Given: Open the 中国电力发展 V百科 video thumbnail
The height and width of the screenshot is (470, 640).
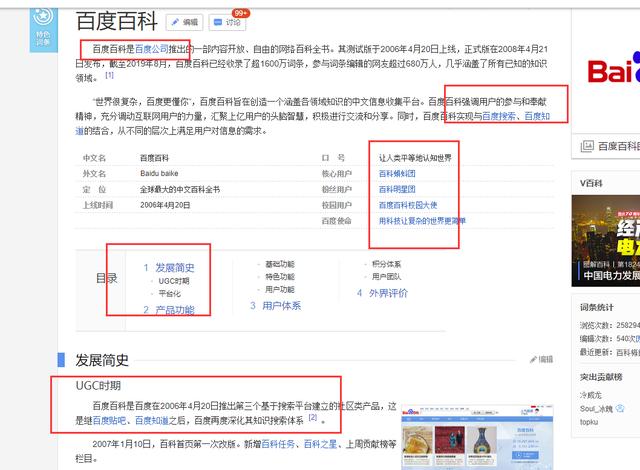Looking at the screenshot, I should (606, 241).
